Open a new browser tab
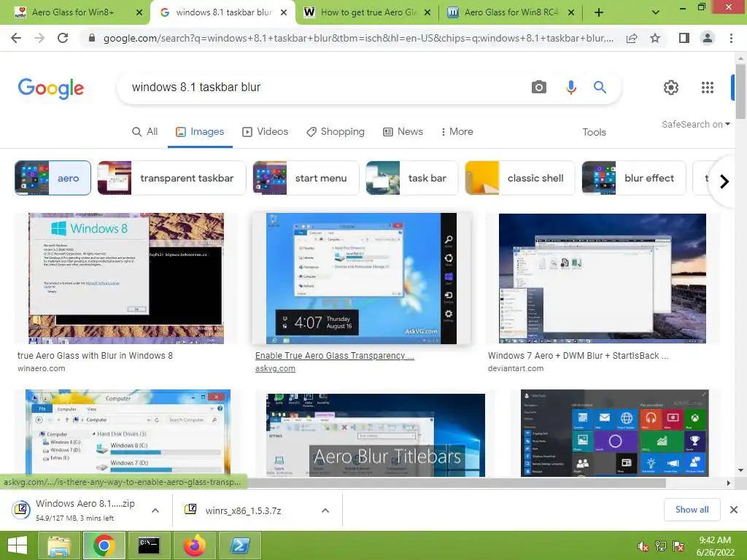Image resolution: width=747 pixels, height=560 pixels. 599,12
